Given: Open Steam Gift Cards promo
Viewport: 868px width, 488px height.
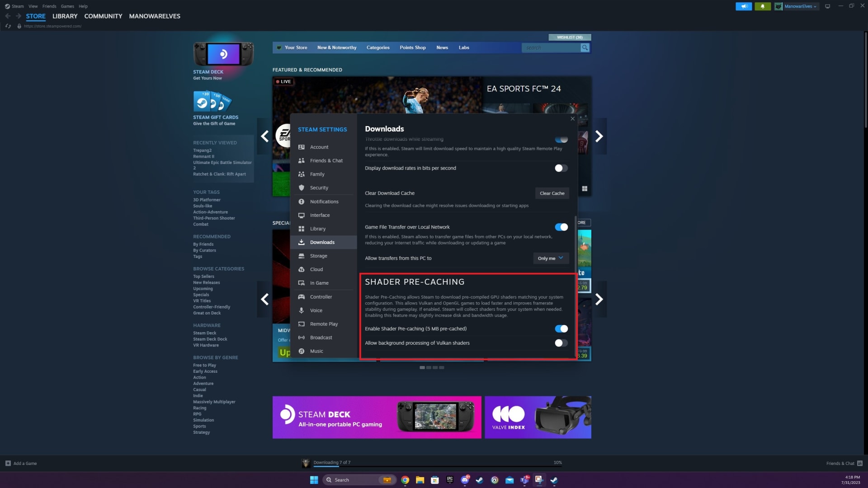Looking at the screenshot, I should click(x=216, y=108).
